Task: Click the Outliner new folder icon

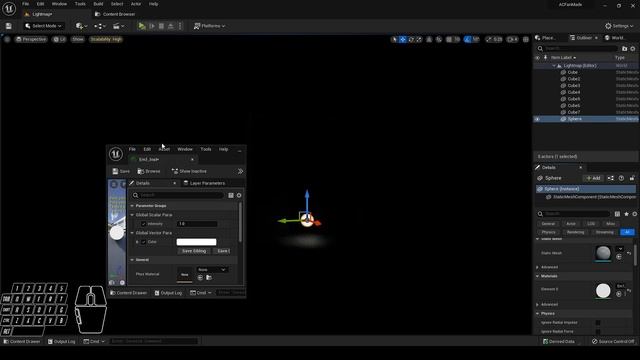Action: pos(624,49)
